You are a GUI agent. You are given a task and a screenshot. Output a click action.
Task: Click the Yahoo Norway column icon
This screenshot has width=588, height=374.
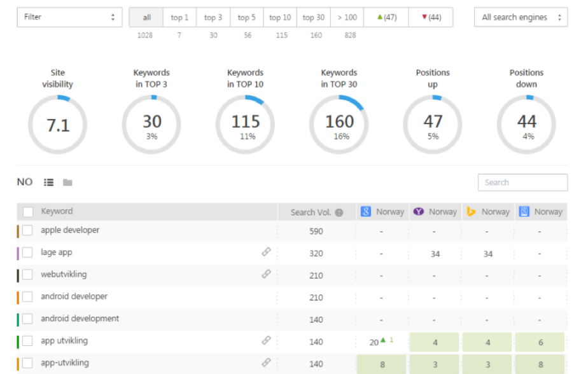click(x=419, y=212)
